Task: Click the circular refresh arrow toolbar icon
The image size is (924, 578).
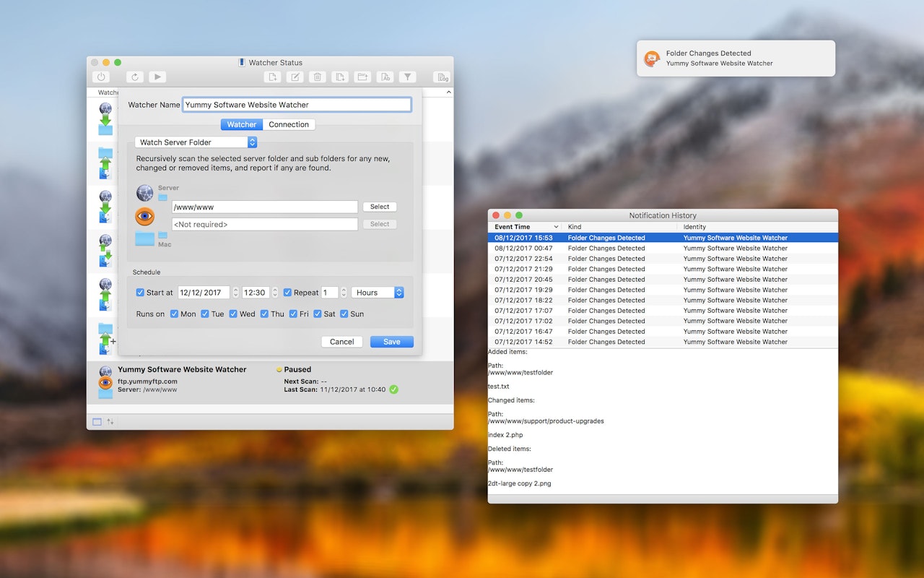Action: click(x=134, y=77)
